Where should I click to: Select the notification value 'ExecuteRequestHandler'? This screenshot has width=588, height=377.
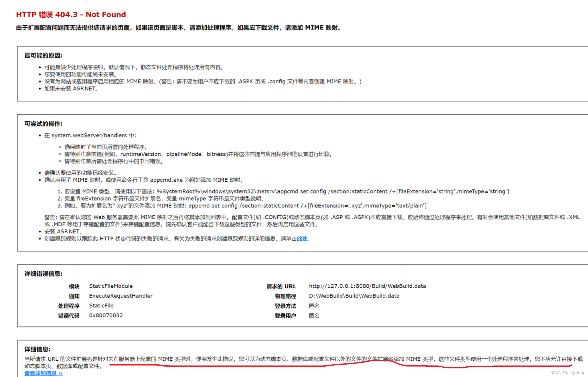(121, 296)
